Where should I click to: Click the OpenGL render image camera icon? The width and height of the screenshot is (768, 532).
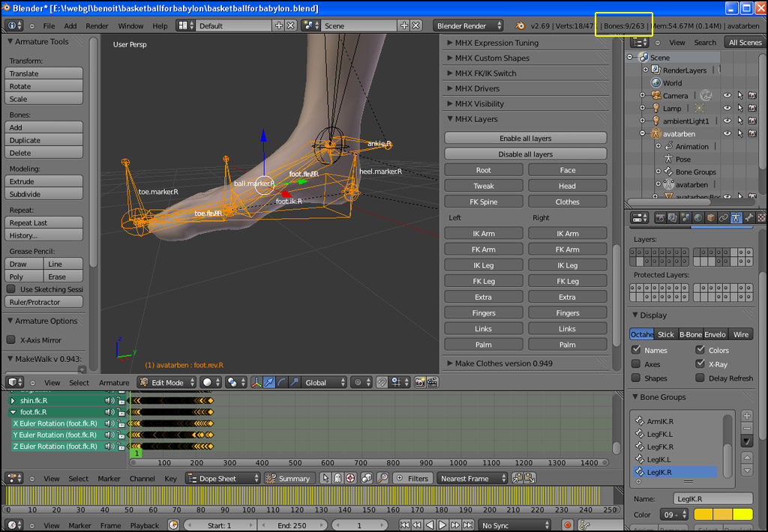click(x=420, y=383)
